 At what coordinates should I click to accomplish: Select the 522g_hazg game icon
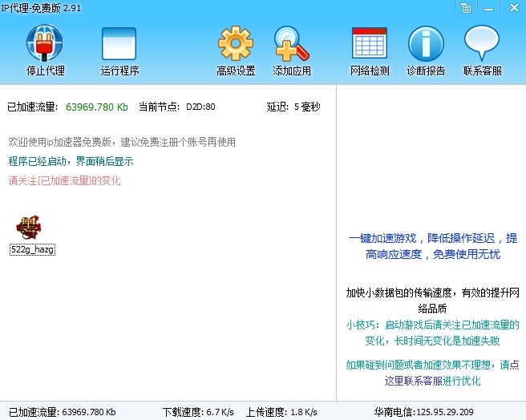29,227
